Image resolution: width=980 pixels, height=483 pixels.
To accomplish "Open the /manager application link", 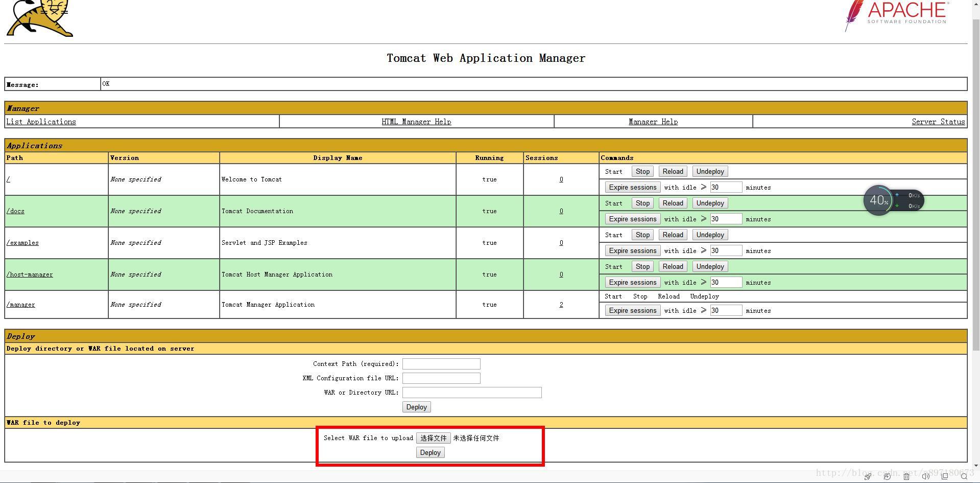I will [x=21, y=305].
